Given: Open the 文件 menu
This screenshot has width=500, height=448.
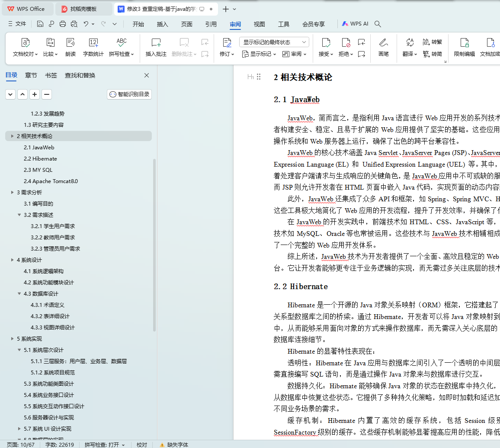Looking at the screenshot, I should 17,24.
